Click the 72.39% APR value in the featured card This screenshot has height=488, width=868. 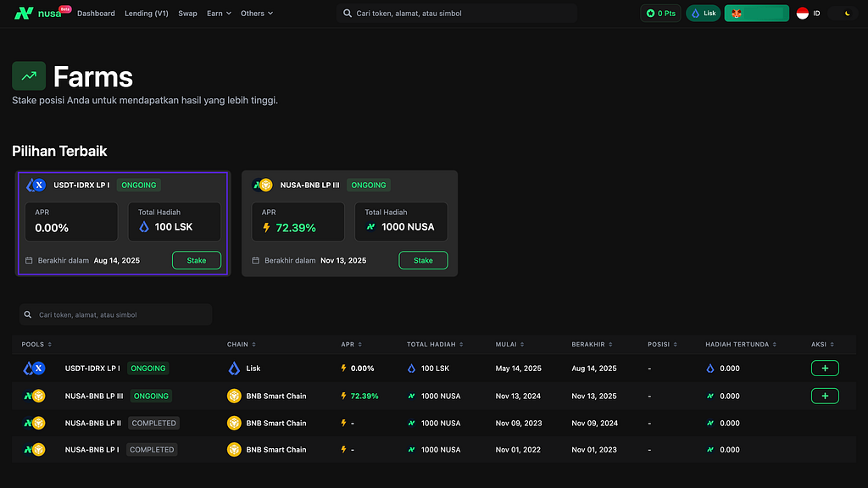(296, 227)
